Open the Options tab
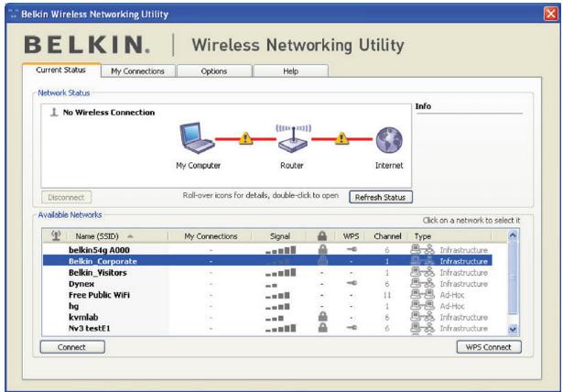This screenshot has width=563, height=392. point(214,71)
